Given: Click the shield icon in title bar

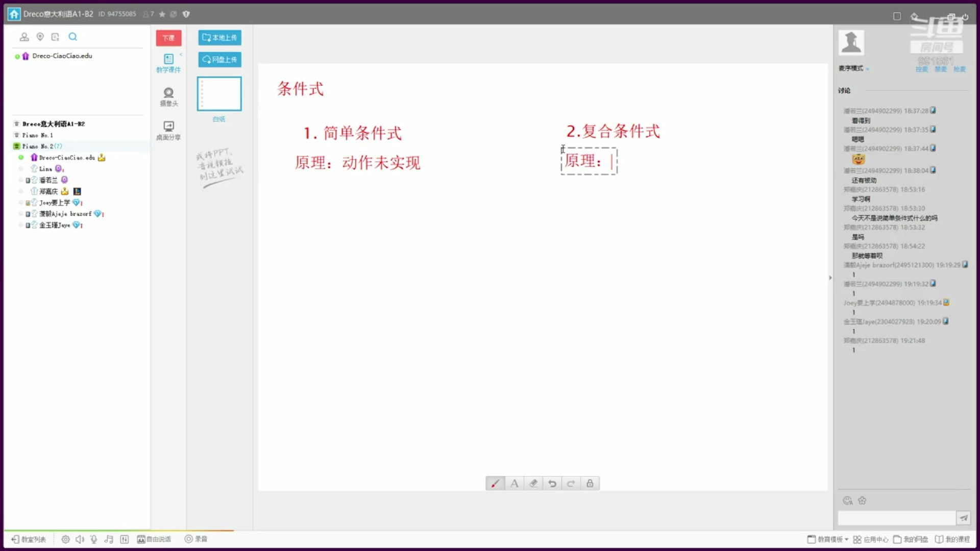Looking at the screenshot, I should pos(186,14).
